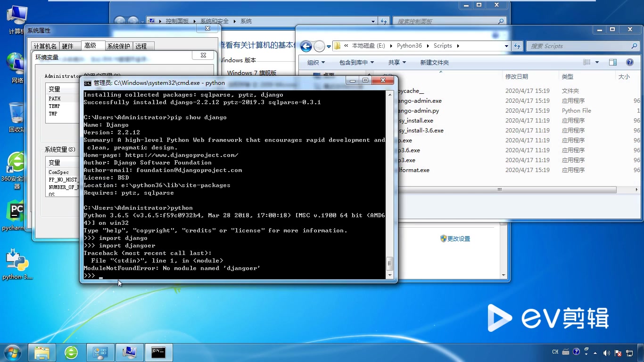Open the network connection tray icon
This screenshot has width=644, height=362.
point(629,353)
